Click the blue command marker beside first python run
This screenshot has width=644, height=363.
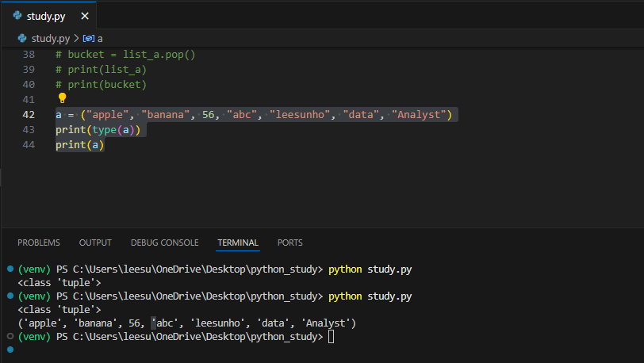(x=10, y=269)
